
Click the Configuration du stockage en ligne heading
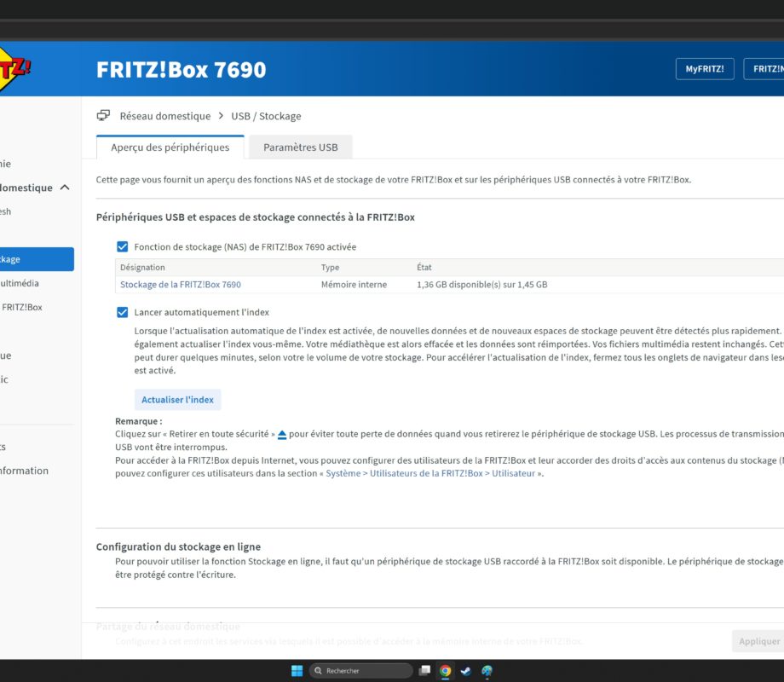point(178,546)
